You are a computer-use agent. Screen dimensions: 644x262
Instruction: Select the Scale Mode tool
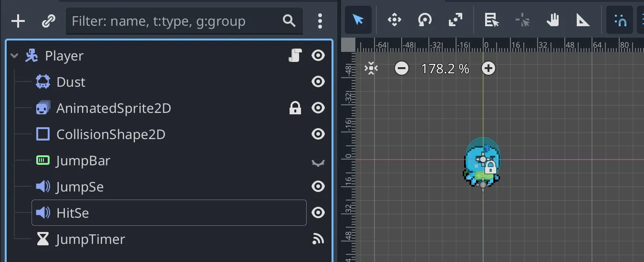tap(455, 20)
